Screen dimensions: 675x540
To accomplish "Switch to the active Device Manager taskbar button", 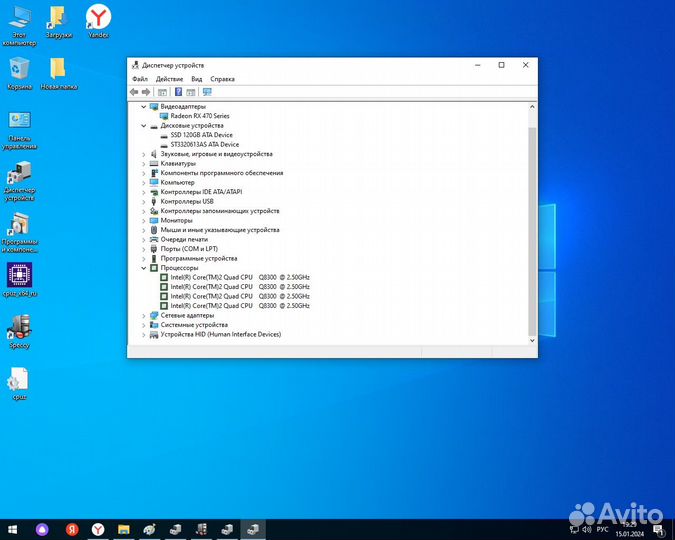I will click(253, 529).
